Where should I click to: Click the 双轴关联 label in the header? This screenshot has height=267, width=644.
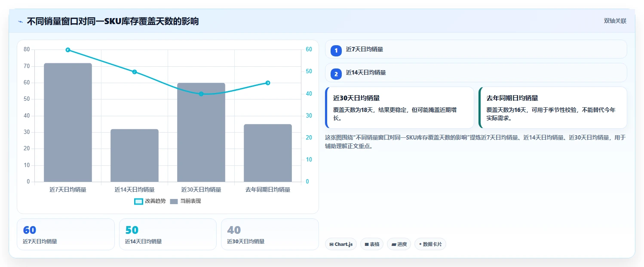coord(615,21)
